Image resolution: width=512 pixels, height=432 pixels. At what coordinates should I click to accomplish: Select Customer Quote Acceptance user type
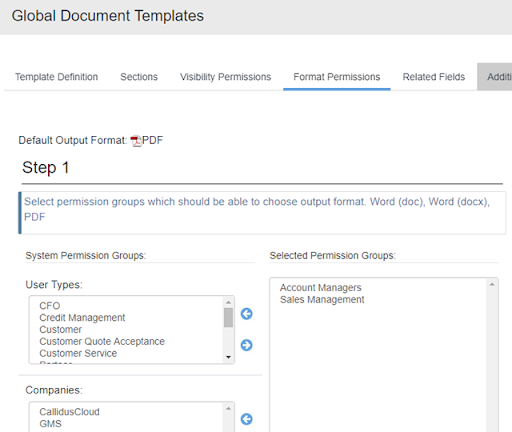(102, 341)
